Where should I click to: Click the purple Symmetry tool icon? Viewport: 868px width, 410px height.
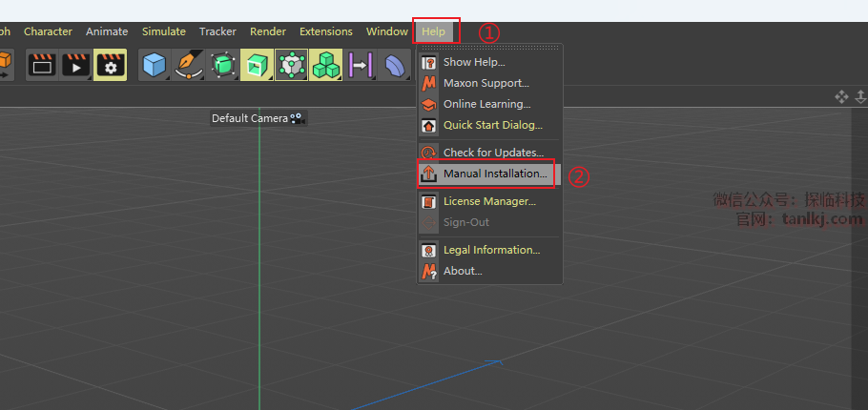(x=360, y=65)
